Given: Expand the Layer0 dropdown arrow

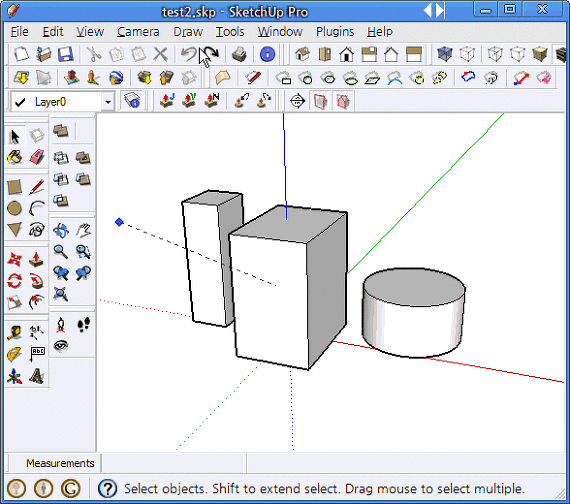Looking at the screenshot, I should pos(108,102).
